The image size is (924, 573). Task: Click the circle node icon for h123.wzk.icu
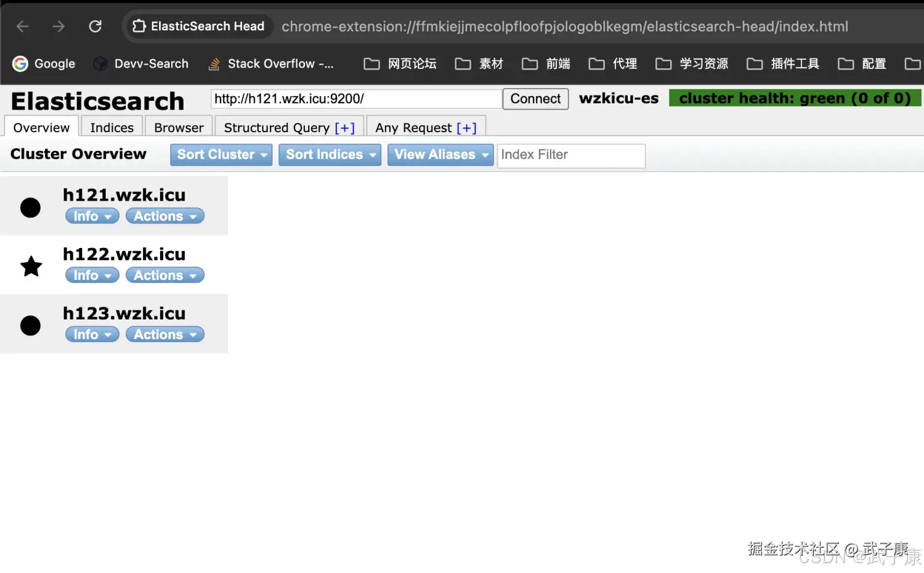[30, 326]
